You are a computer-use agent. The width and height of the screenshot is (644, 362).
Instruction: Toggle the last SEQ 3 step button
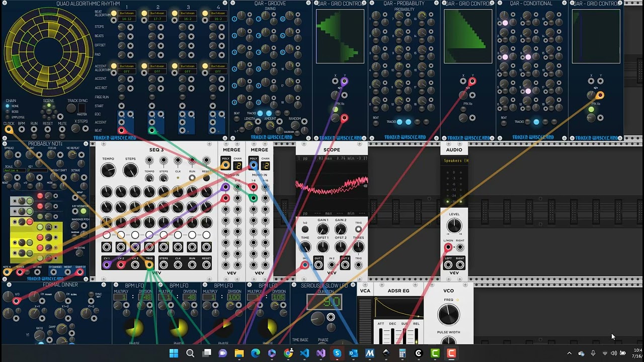pyautogui.click(x=206, y=235)
